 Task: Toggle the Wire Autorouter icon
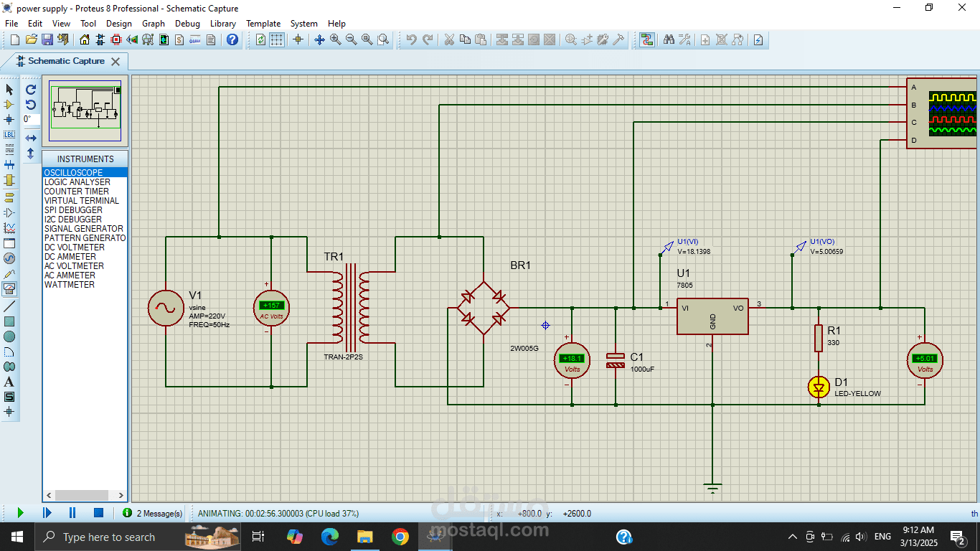(648, 40)
